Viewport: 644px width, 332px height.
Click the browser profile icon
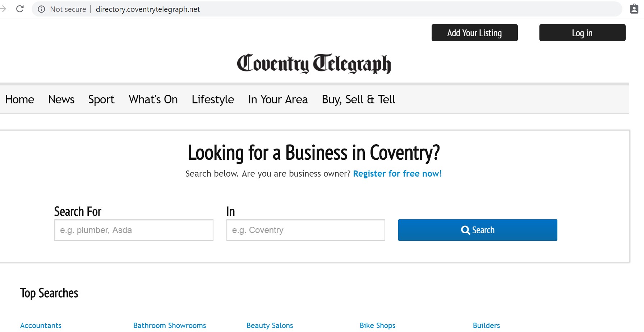pyautogui.click(x=634, y=9)
